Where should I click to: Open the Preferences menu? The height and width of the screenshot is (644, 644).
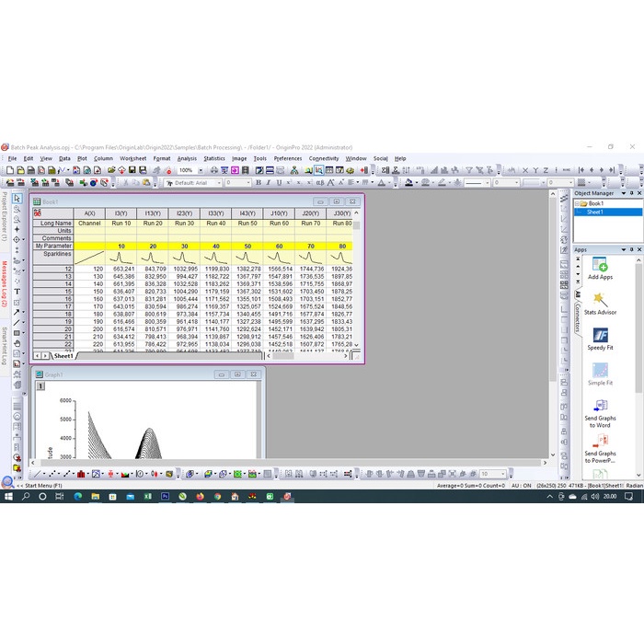click(288, 158)
